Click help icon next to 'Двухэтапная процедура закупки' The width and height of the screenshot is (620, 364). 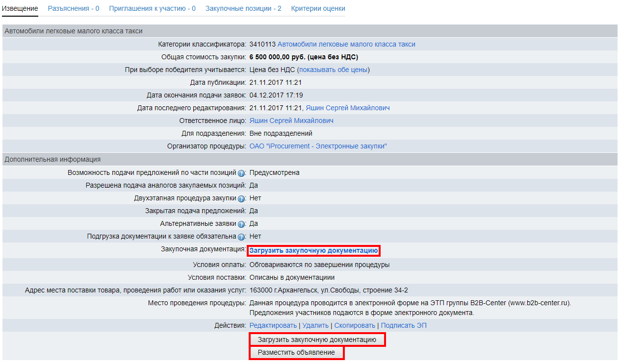pos(241,198)
